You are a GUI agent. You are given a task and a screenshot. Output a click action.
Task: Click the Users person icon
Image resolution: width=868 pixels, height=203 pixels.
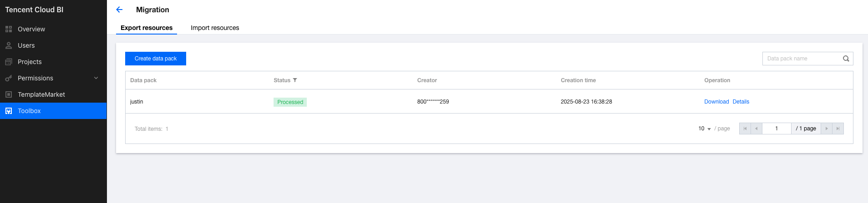coord(9,45)
